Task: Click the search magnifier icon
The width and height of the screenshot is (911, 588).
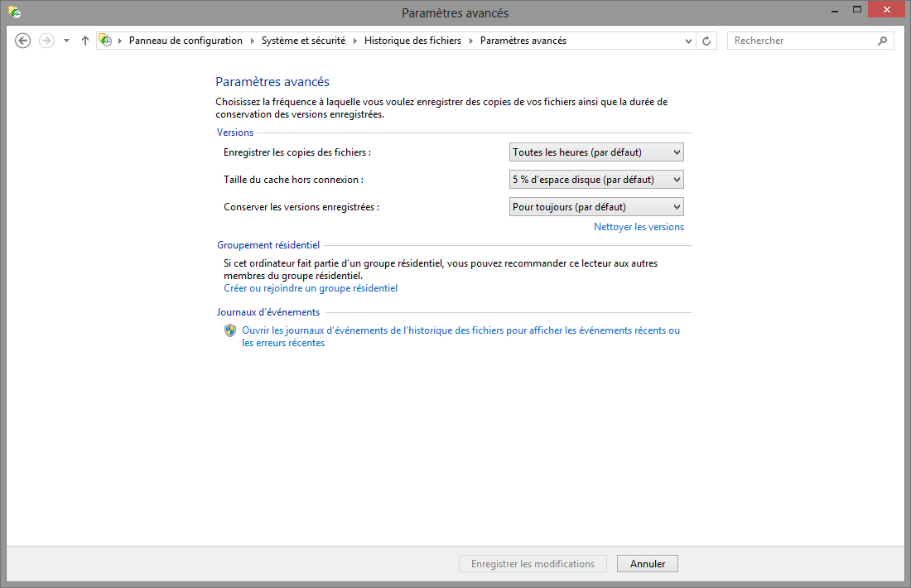Action: [883, 41]
